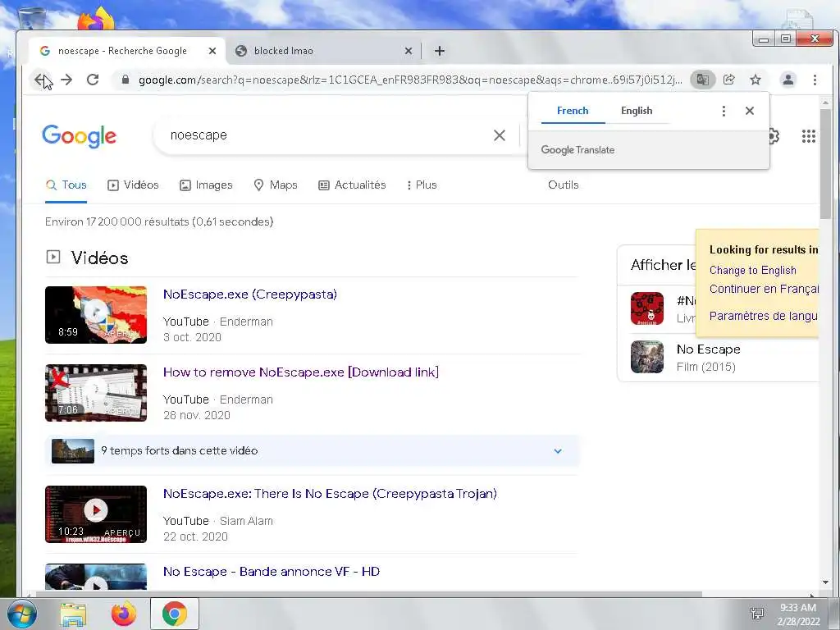The height and width of the screenshot is (630, 840).
Task: Open 'NoEscape.exe: There Is No Escape' link
Action: pyautogui.click(x=330, y=494)
